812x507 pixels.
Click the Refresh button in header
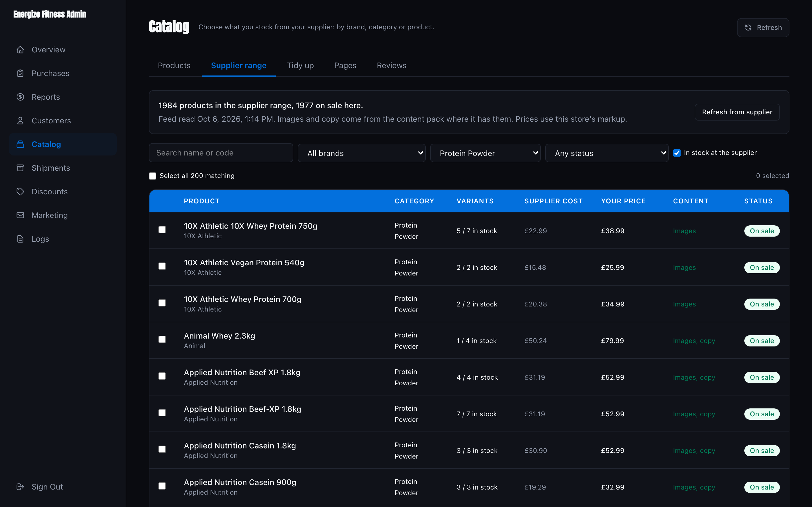(763, 28)
